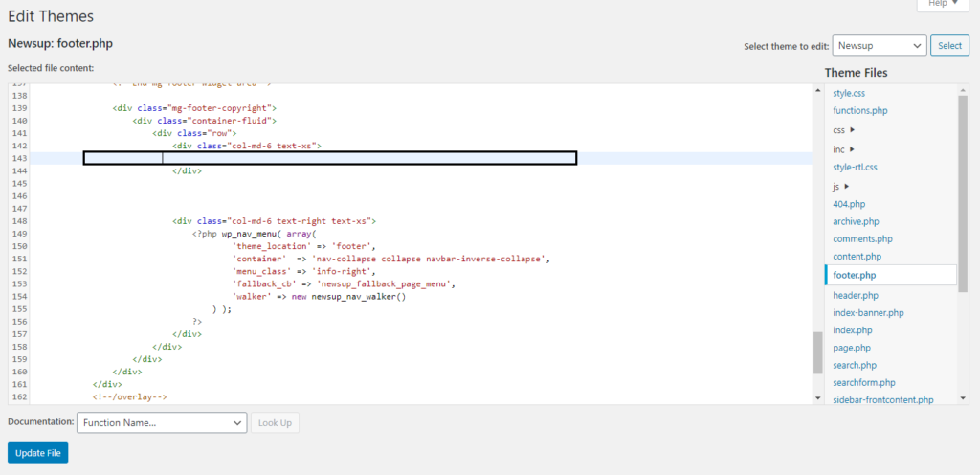Open index-banner.php file
This screenshot has height=475, width=980.
(x=868, y=312)
